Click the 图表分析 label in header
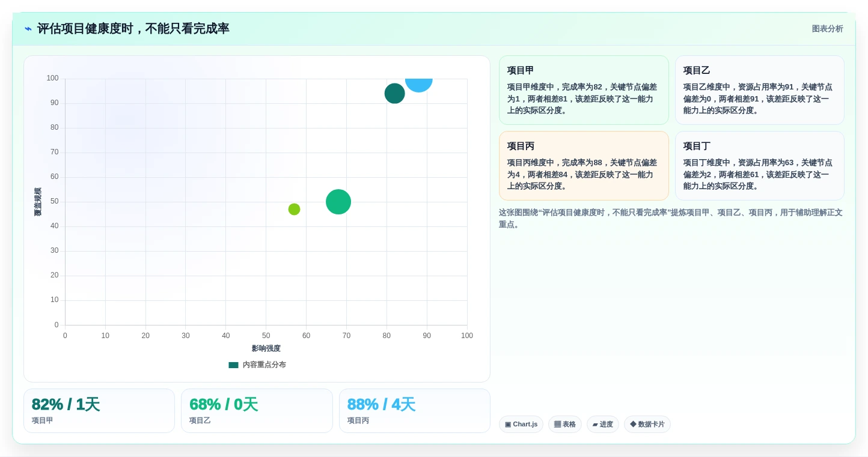Screen dimensions: 868x457 [x=827, y=29]
